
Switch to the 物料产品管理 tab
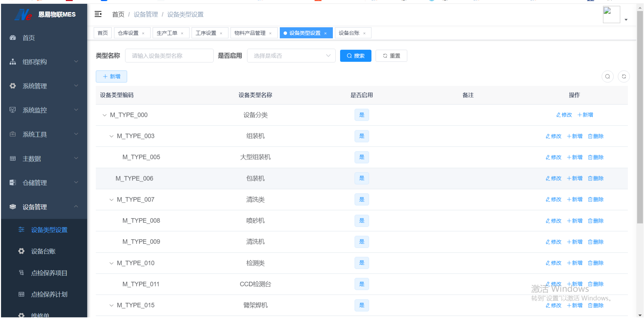coord(249,33)
